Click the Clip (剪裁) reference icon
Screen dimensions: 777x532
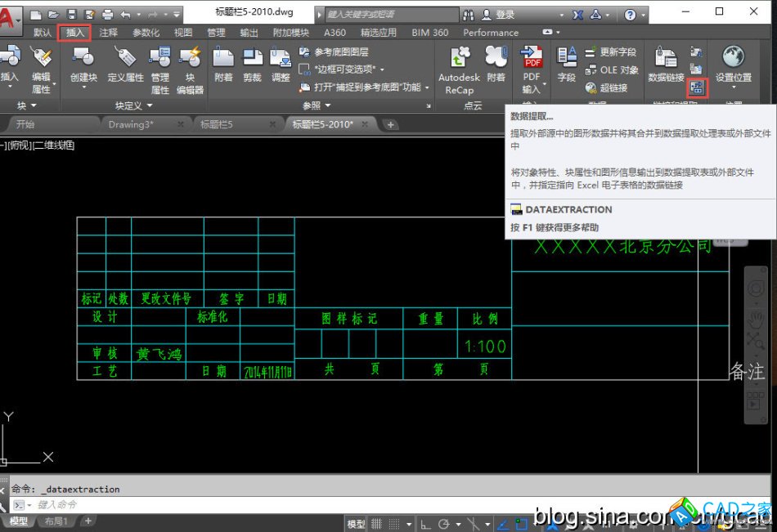[253, 65]
